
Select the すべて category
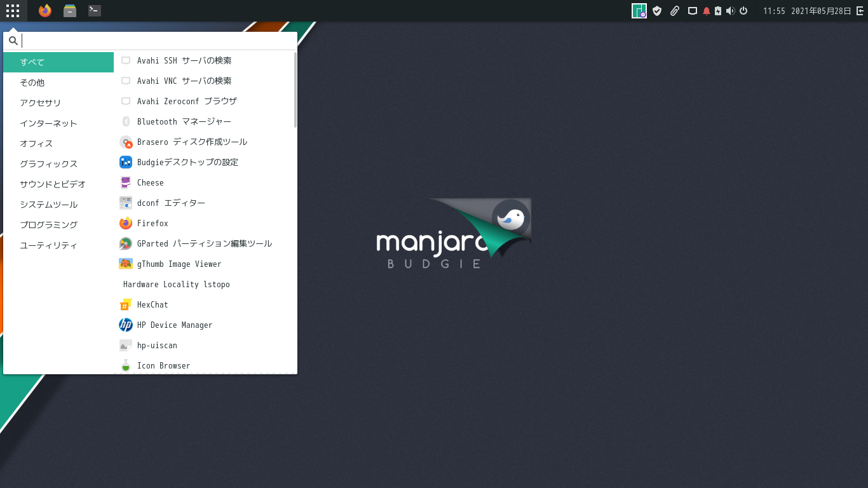tap(58, 62)
